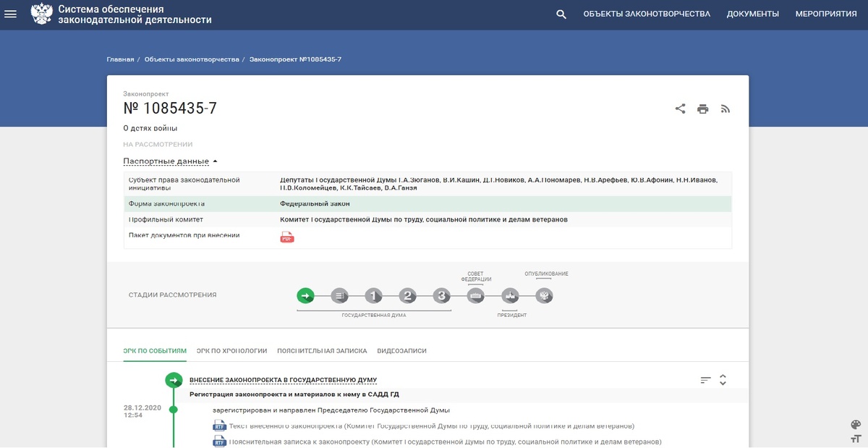Screen dimensions: 868x448
Task: Click Внесение законопроекта в Государственную Думу heading
Action: tap(283, 380)
